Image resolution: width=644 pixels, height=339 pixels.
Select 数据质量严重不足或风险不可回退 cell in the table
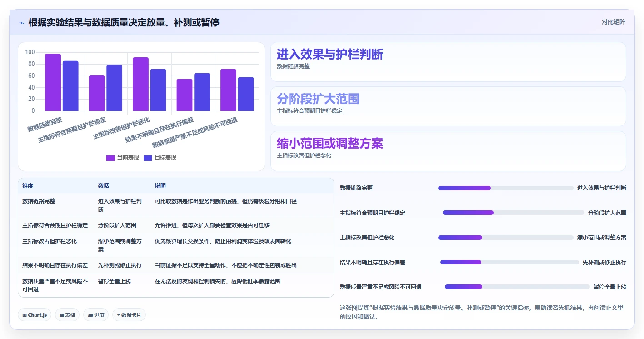[55, 285]
